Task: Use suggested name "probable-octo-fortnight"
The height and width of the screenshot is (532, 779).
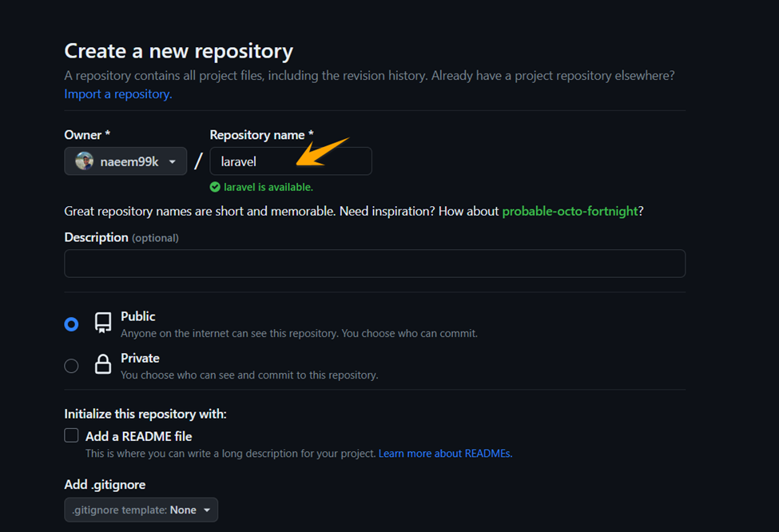Action: pos(570,211)
